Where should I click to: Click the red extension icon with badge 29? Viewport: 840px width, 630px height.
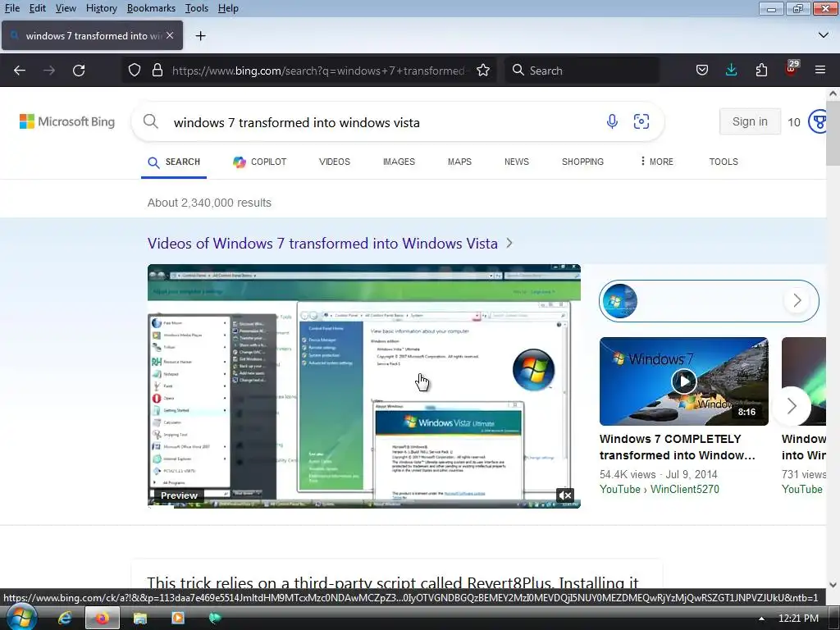(x=792, y=69)
